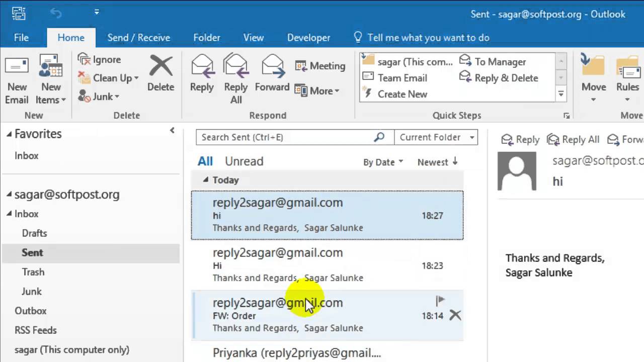Open the Junk dropdown

click(99, 96)
